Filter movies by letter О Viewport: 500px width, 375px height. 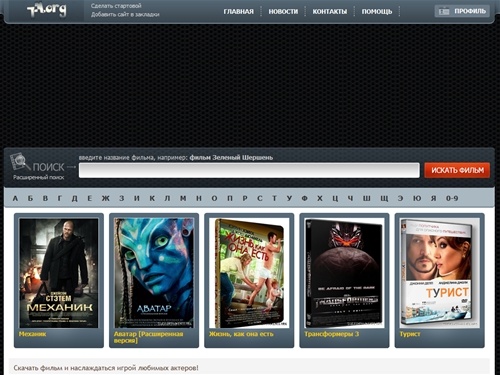click(x=214, y=198)
